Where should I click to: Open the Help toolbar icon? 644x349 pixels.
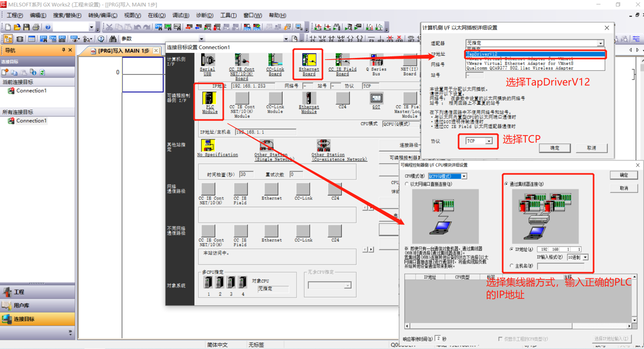point(48,27)
